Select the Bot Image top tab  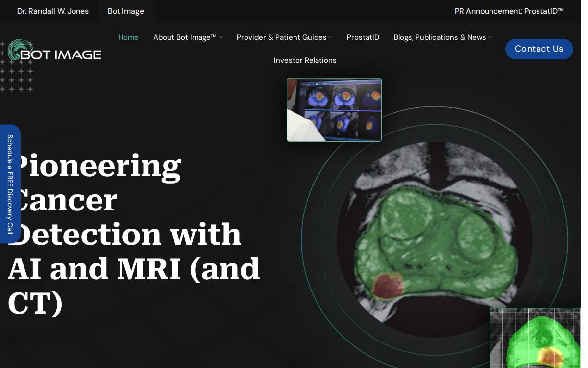pyautogui.click(x=126, y=11)
